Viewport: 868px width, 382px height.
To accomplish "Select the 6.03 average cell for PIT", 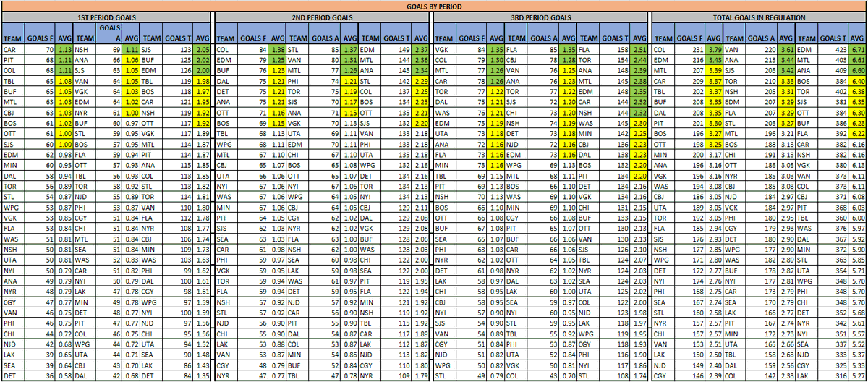I will [x=858, y=208].
